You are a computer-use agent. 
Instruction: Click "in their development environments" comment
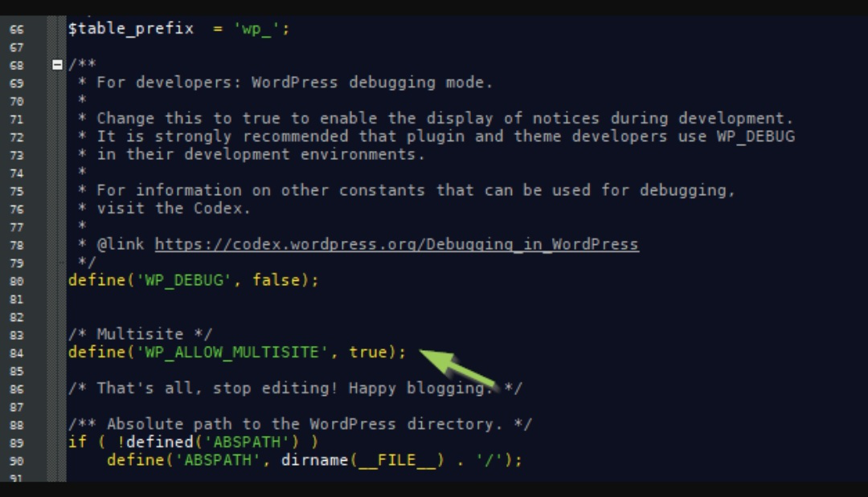pyautogui.click(x=252, y=154)
